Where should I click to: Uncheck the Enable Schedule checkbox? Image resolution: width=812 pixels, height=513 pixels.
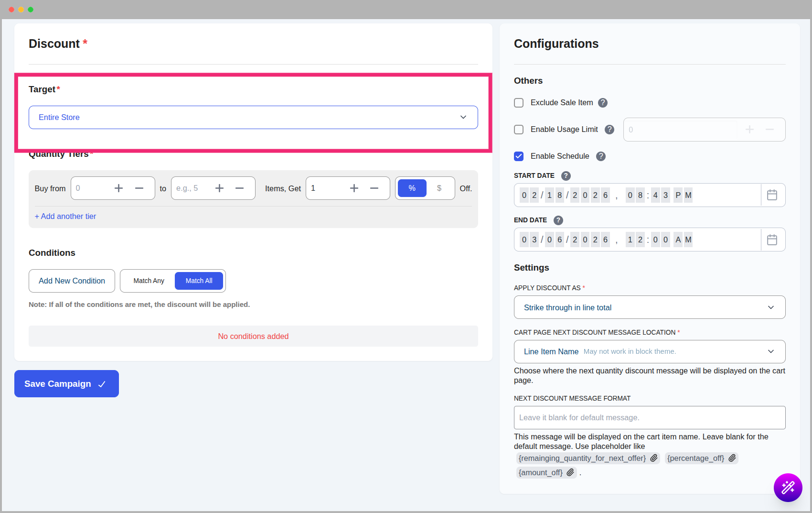tap(519, 156)
